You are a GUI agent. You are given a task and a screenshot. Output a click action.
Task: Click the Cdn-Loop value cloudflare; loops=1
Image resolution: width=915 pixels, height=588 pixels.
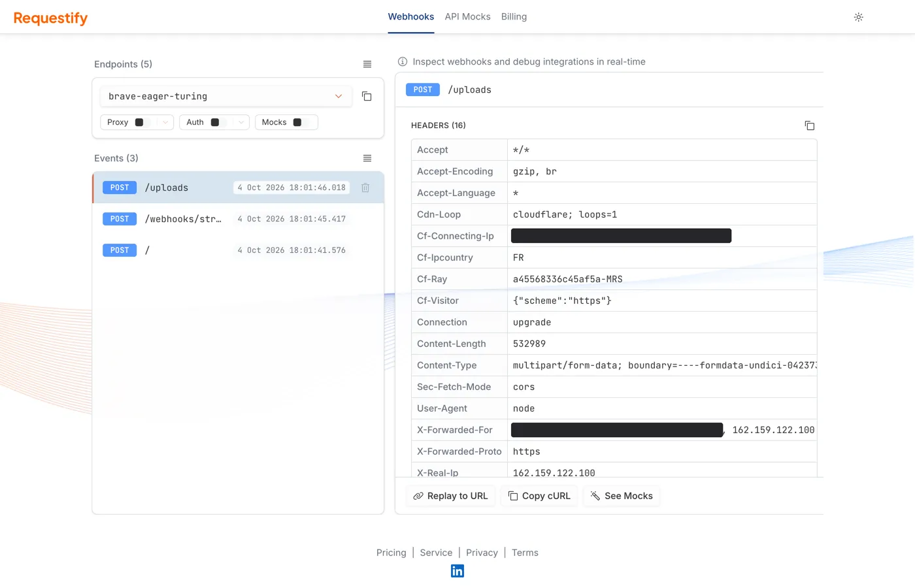click(565, 214)
